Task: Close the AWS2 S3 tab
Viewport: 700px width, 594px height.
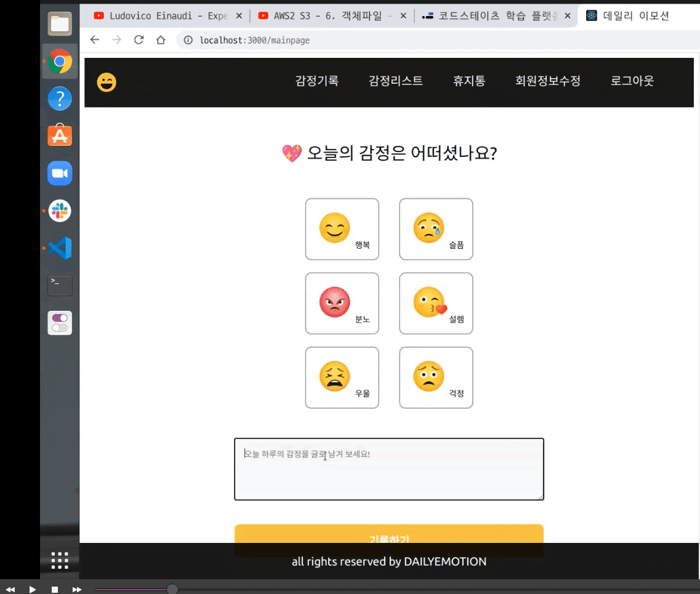Action: [x=403, y=15]
